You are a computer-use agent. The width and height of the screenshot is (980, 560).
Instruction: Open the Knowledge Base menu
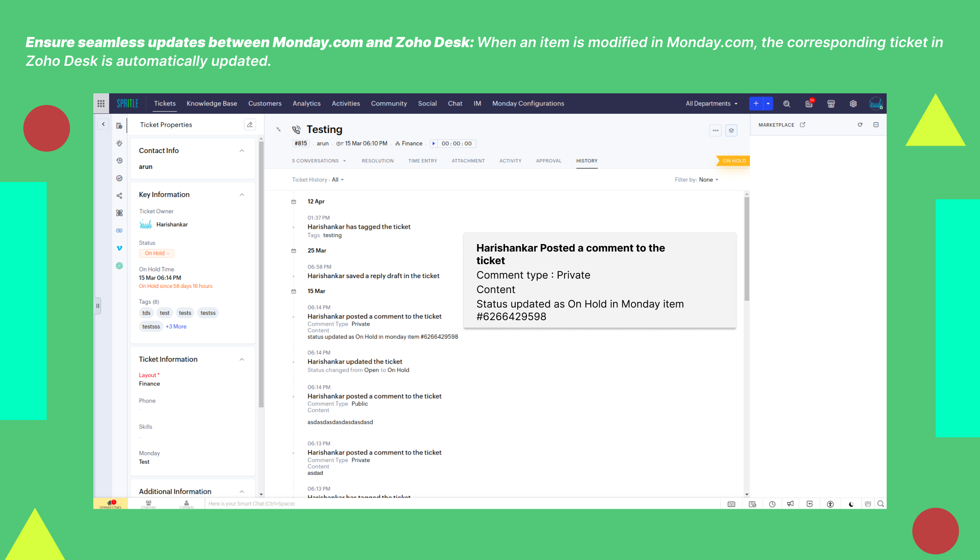click(212, 104)
